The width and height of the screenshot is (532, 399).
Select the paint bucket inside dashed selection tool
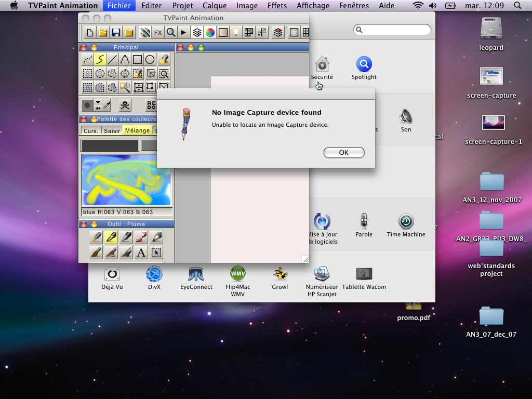coord(137,73)
